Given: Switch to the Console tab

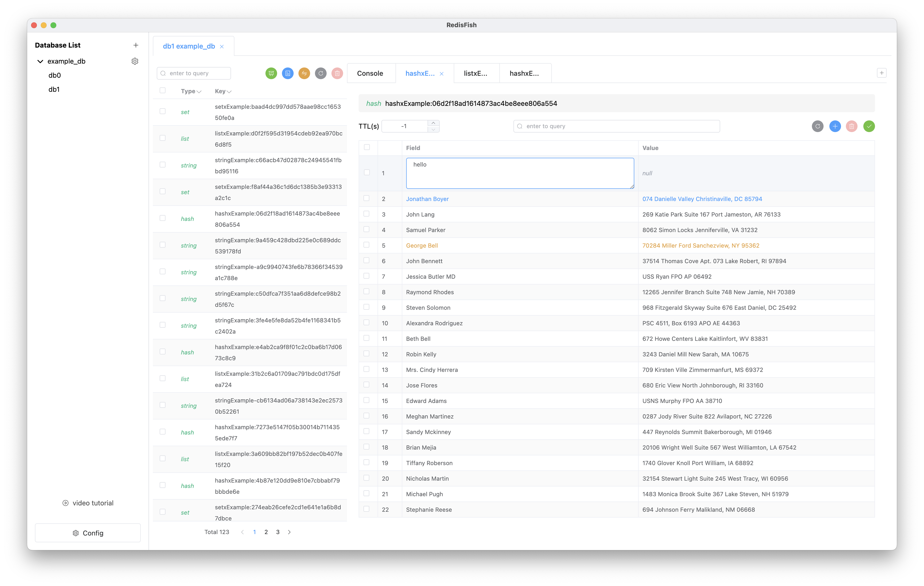Looking at the screenshot, I should pos(370,73).
